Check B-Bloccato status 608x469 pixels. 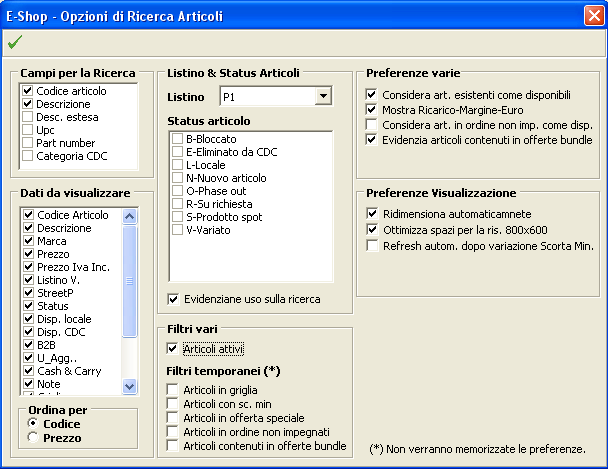coord(177,139)
